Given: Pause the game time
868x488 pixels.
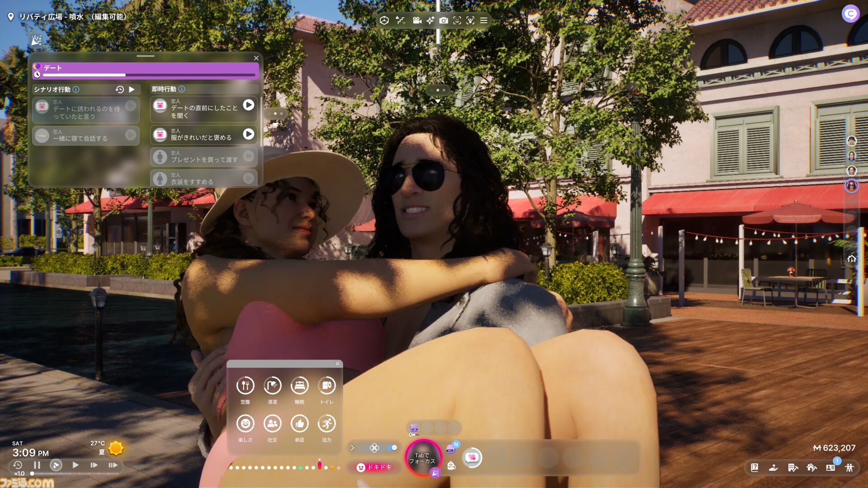Looking at the screenshot, I should (37, 465).
